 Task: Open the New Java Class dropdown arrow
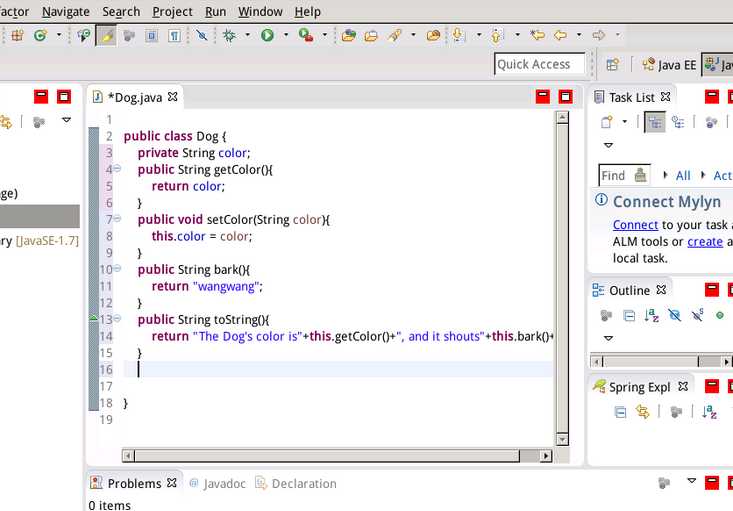pyautogui.click(x=59, y=35)
